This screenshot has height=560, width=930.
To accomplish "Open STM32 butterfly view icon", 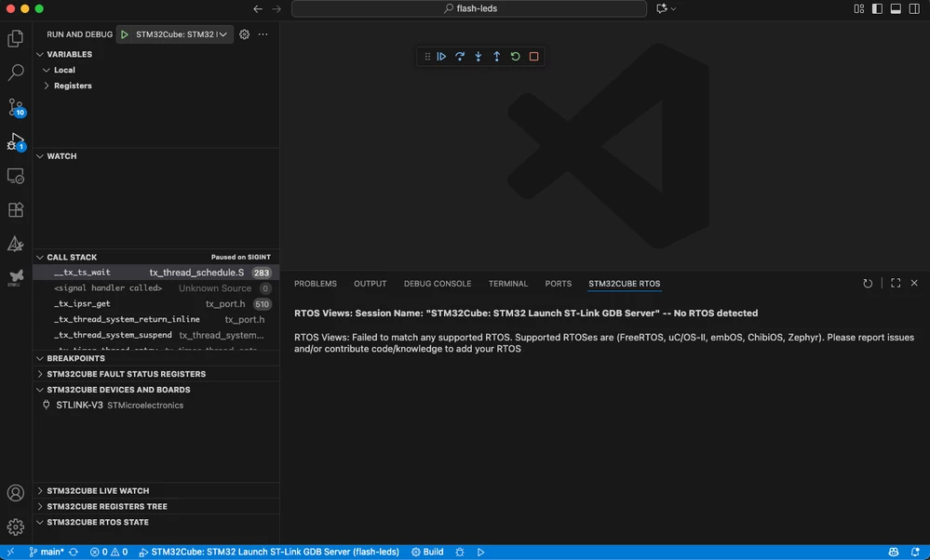I will 16,277.
